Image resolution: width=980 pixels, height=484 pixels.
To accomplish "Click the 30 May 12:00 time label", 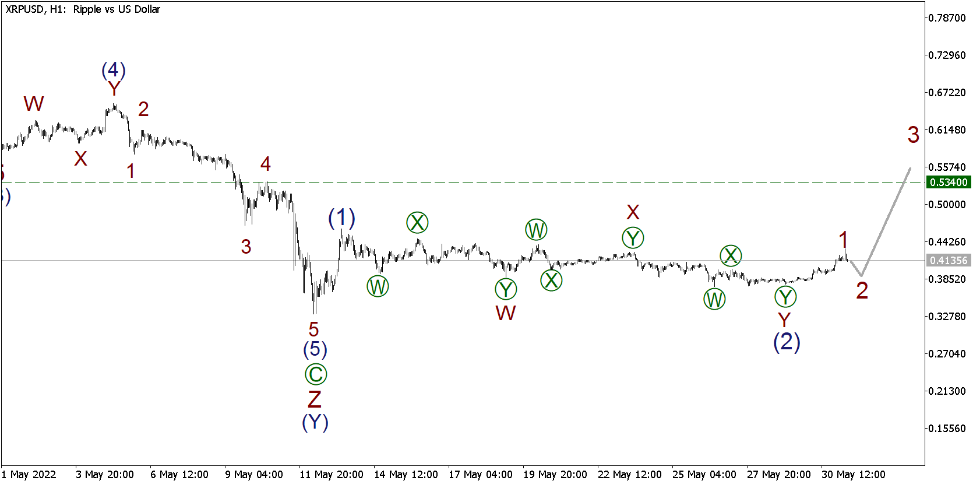I will (x=854, y=475).
